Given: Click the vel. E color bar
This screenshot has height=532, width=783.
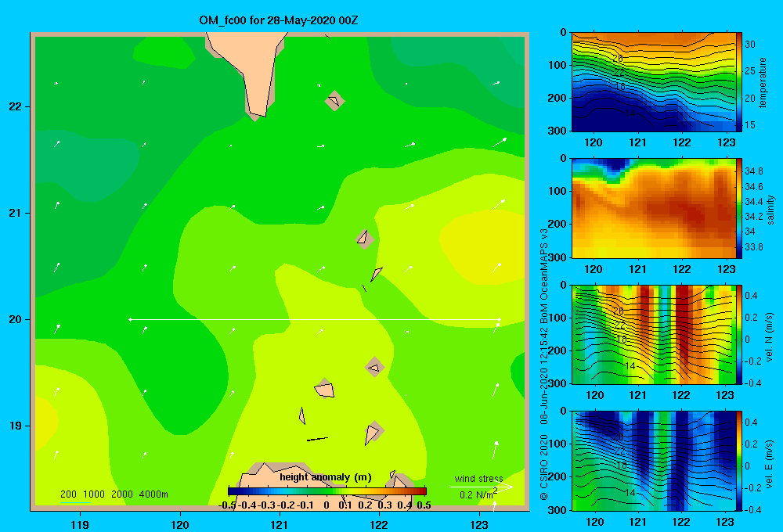Looking at the screenshot, I should [x=739, y=461].
